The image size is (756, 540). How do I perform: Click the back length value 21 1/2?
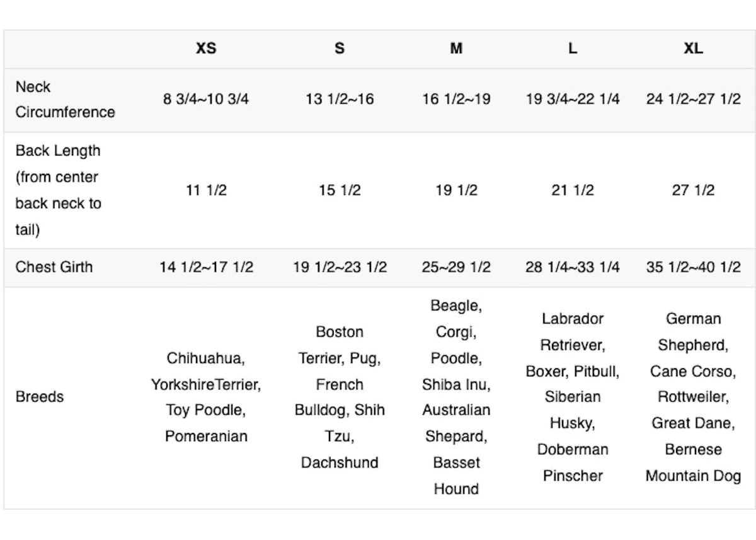click(572, 190)
